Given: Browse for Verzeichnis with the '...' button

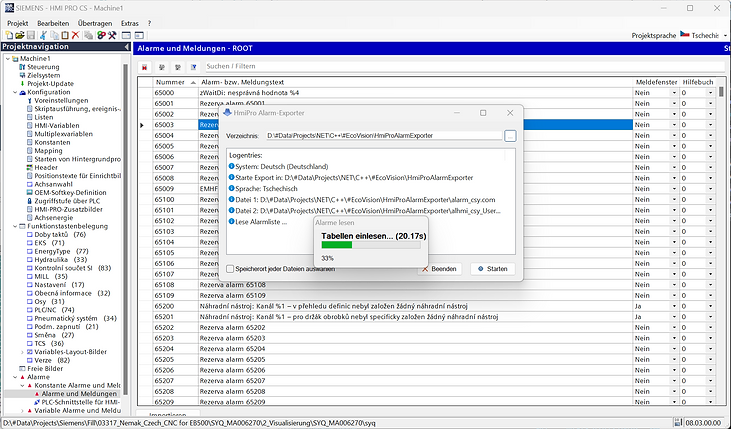Looking at the screenshot, I should (510, 136).
